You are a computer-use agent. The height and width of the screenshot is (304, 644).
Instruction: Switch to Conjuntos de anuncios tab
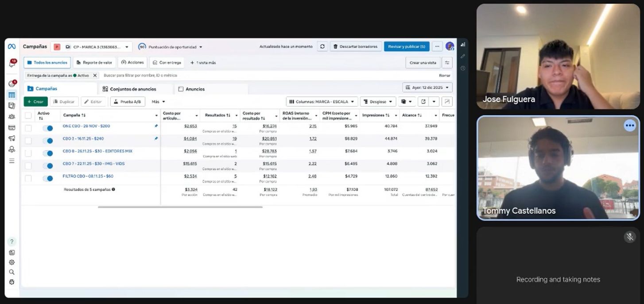coord(132,89)
